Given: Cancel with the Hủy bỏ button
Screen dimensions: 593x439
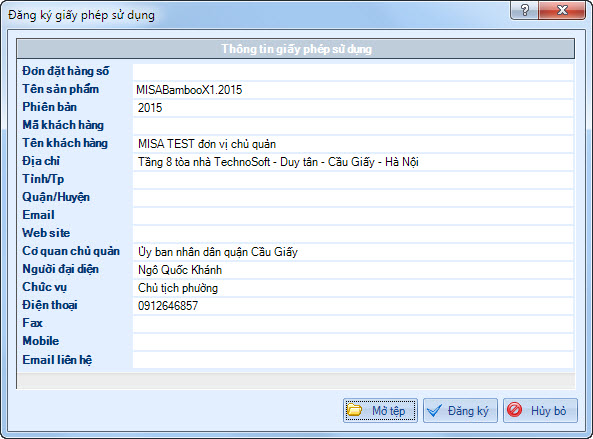Looking at the screenshot, I should click(x=540, y=410).
